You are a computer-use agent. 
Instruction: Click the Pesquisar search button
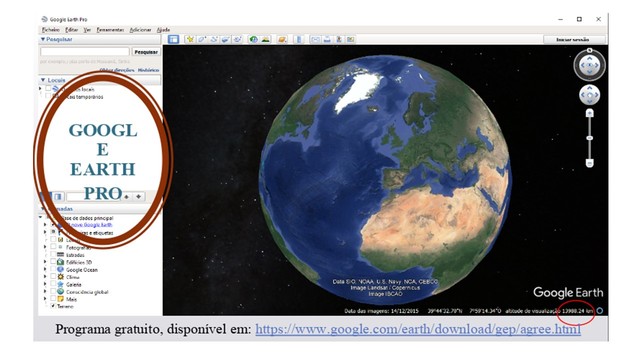click(146, 52)
